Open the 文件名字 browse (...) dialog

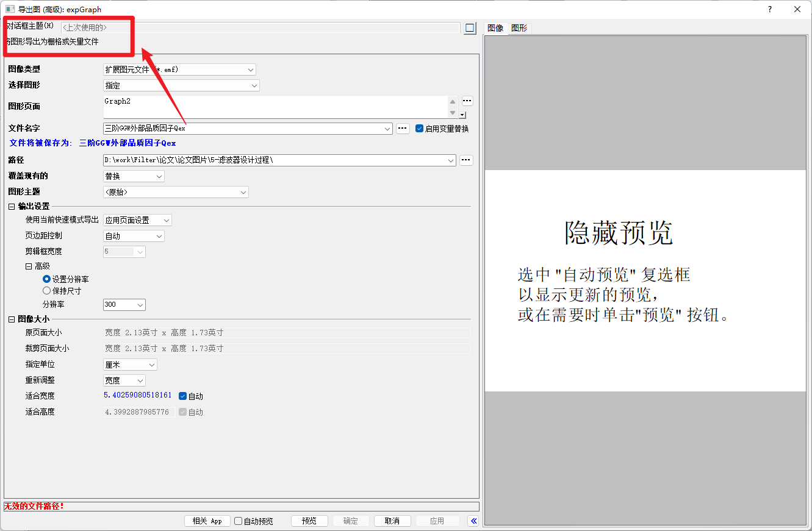403,128
